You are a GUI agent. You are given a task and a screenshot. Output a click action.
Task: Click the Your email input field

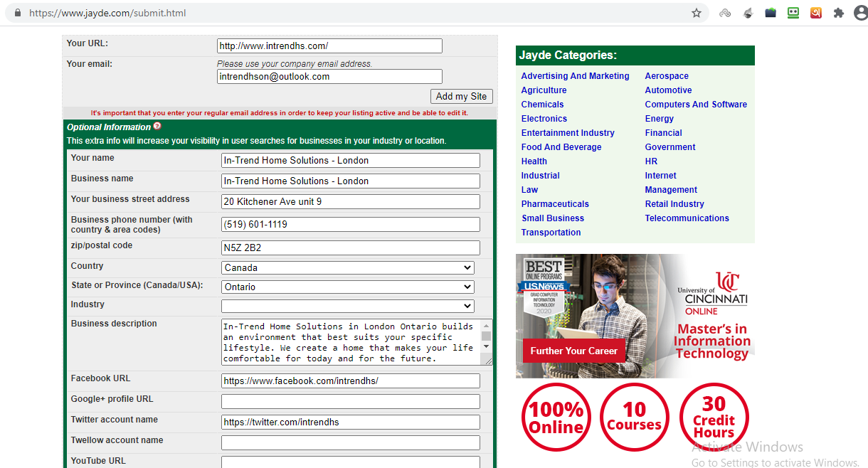[329, 76]
